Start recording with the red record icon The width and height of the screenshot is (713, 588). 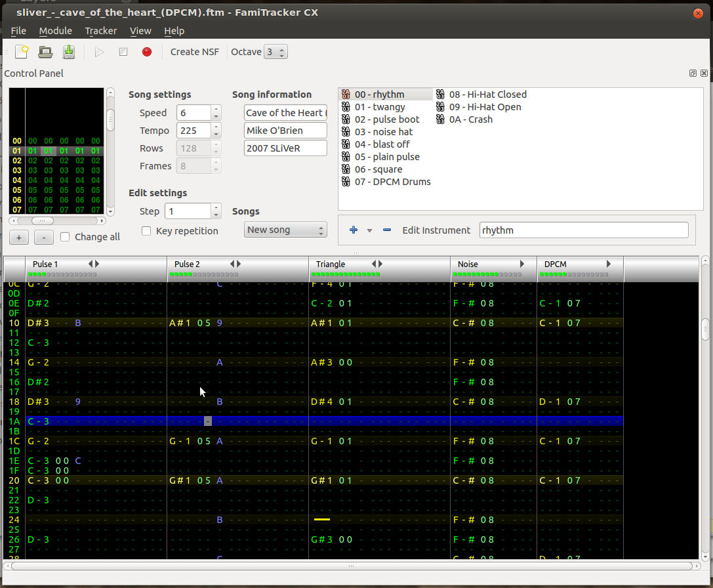pyautogui.click(x=146, y=51)
